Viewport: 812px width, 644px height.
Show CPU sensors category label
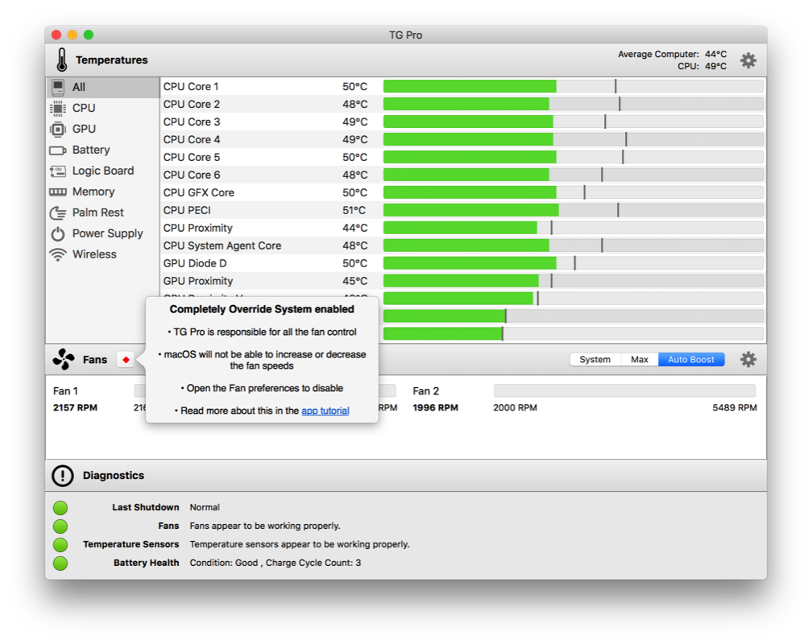point(84,108)
